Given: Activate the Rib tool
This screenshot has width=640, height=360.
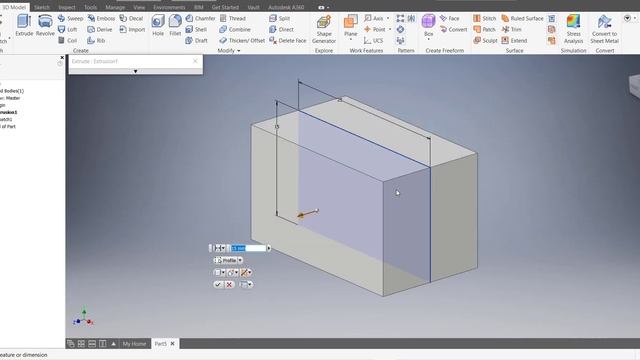Looking at the screenshot, I should [x=96, y=40].
